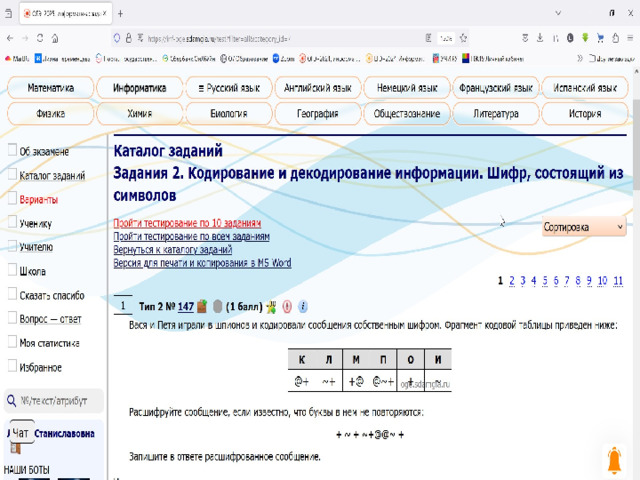This screenshot has height=480, width=640.
Task: Open the Химия subject tab
Action: coord(140,113)
